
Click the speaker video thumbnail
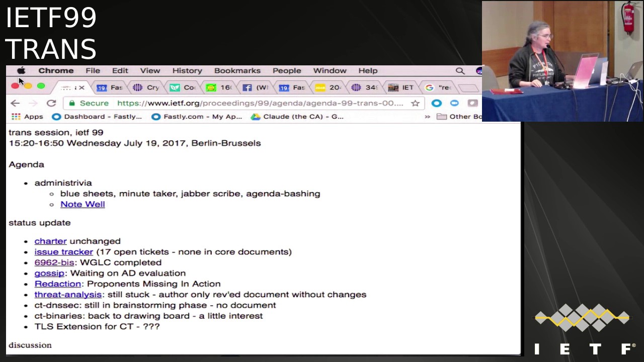tap(562, 61)
